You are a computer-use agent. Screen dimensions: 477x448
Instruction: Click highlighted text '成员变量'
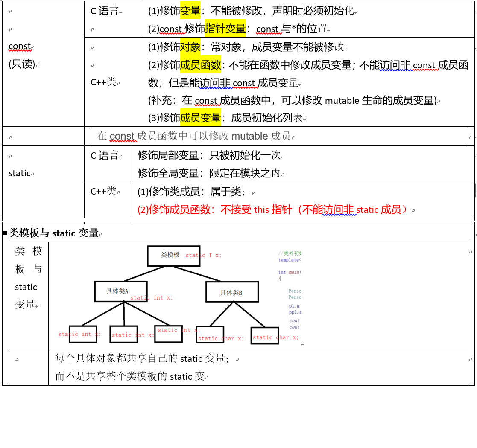[x=201, y=118]
